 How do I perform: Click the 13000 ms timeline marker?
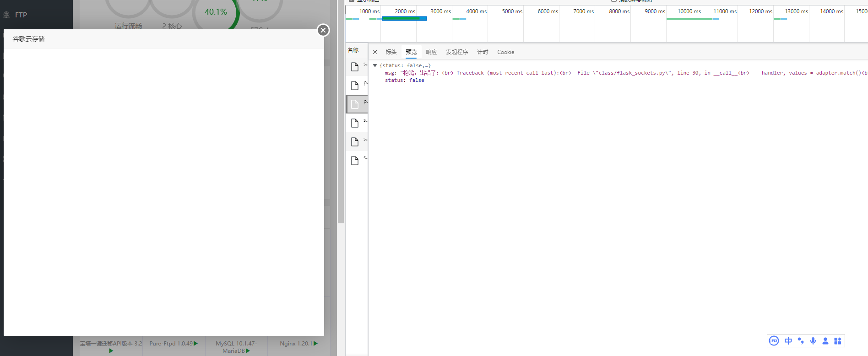pyautogui.click(x=796, y=11)
